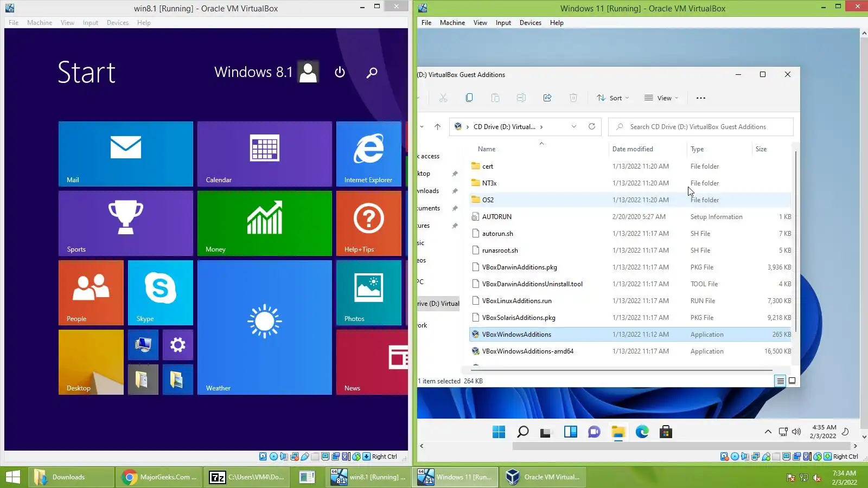Viewport: 868px width, 488px height.
Task: Click the Rename icon in Explorer toolbar
Action: [521, 98]
